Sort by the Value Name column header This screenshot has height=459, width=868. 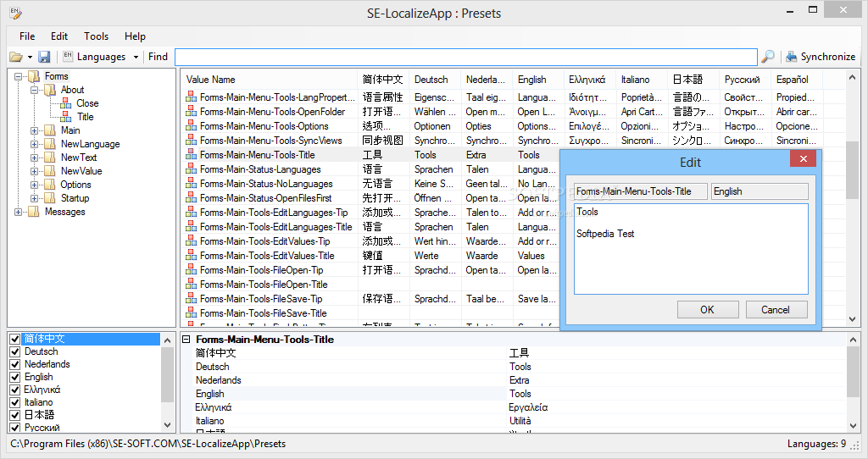click(x=270, y=80)
